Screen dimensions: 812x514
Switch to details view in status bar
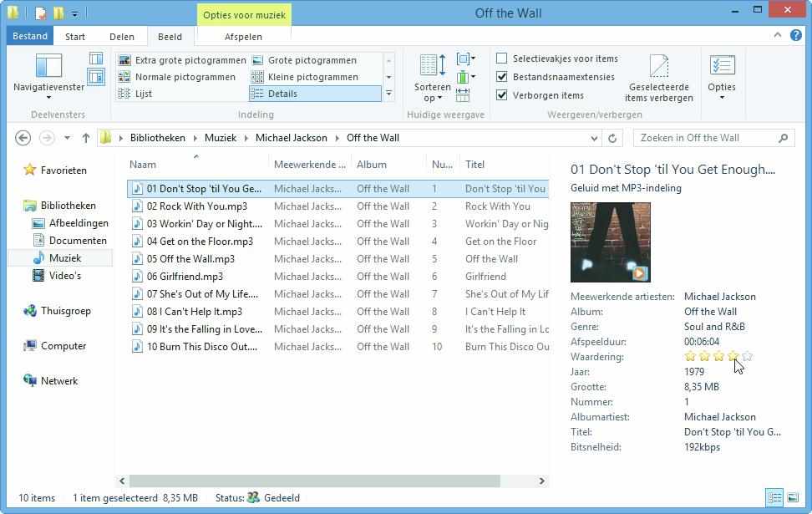click(774, 498)
